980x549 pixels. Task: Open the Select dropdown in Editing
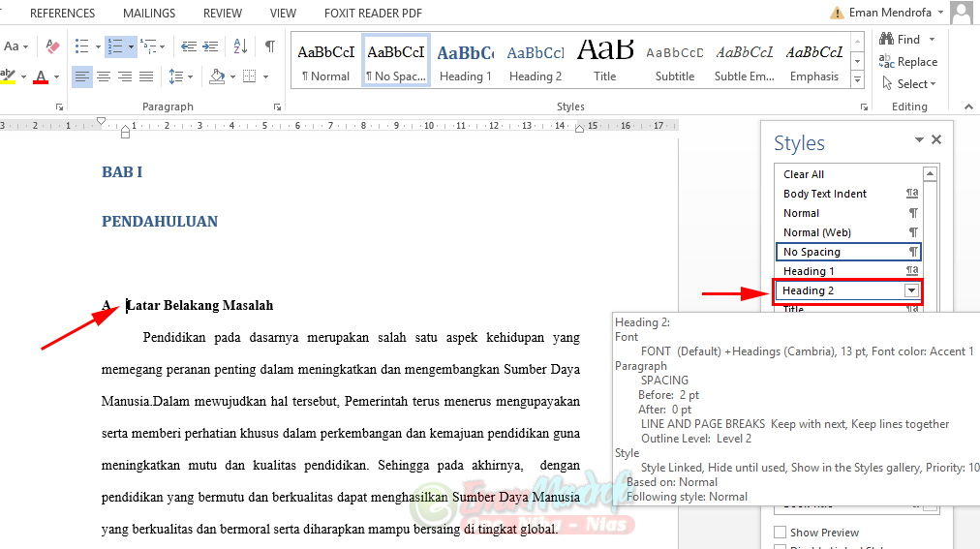pyautogui.click(x=908, y=83)
